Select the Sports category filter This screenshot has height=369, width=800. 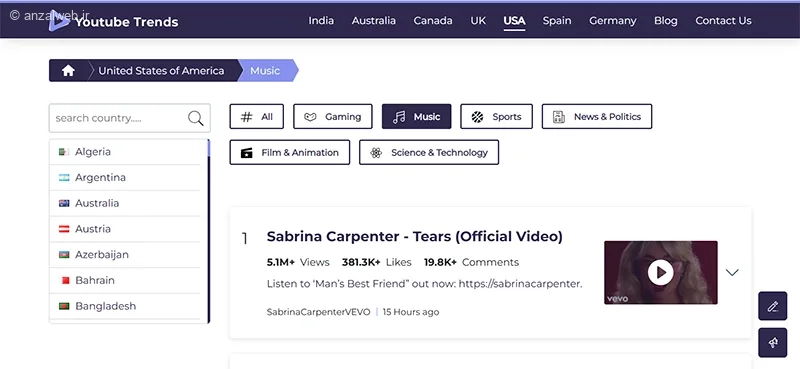496,117
